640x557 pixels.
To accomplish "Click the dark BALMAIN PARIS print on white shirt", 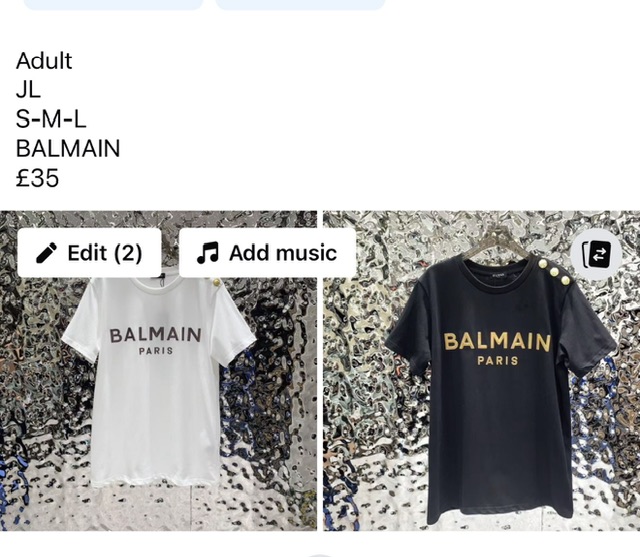I will 156,340.
